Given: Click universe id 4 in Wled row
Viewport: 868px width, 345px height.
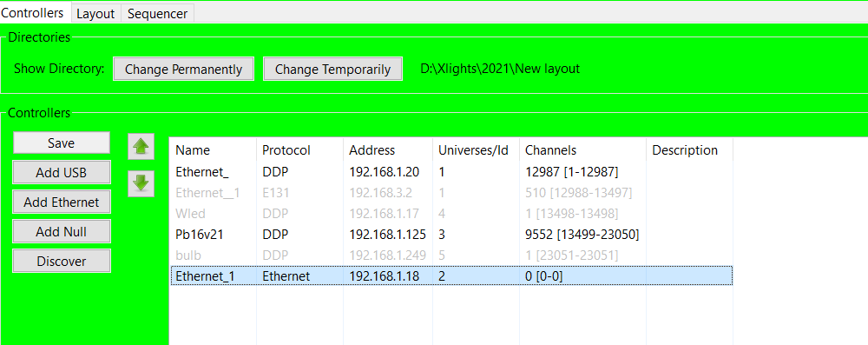Looking at the screenshot, I should click(x=442, y=214).
